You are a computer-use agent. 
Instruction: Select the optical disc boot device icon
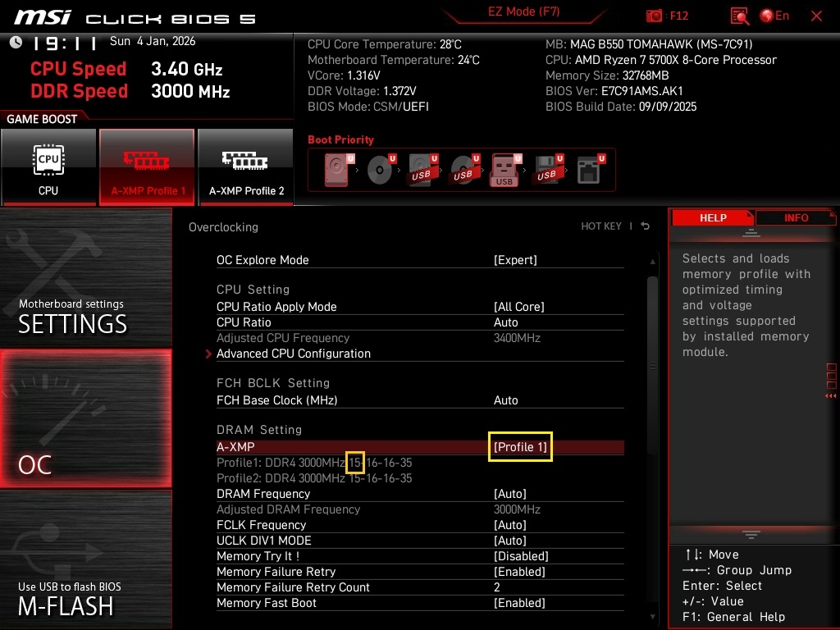381,170
